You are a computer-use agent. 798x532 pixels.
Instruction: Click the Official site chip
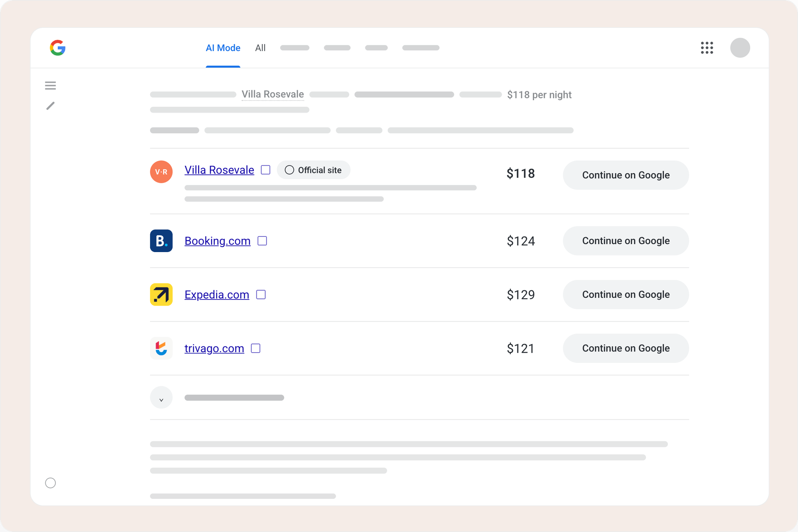pyautogui.click(x=313, y=170)
